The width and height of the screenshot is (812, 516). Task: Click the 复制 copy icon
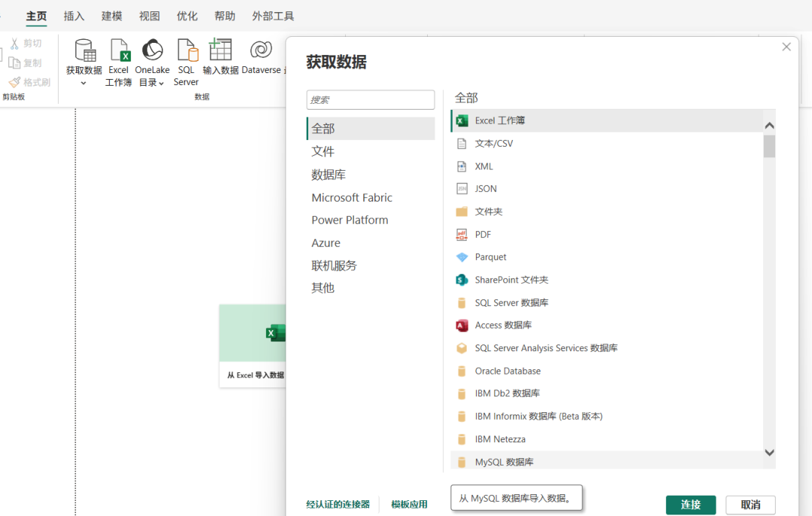[x=14, y=62]
